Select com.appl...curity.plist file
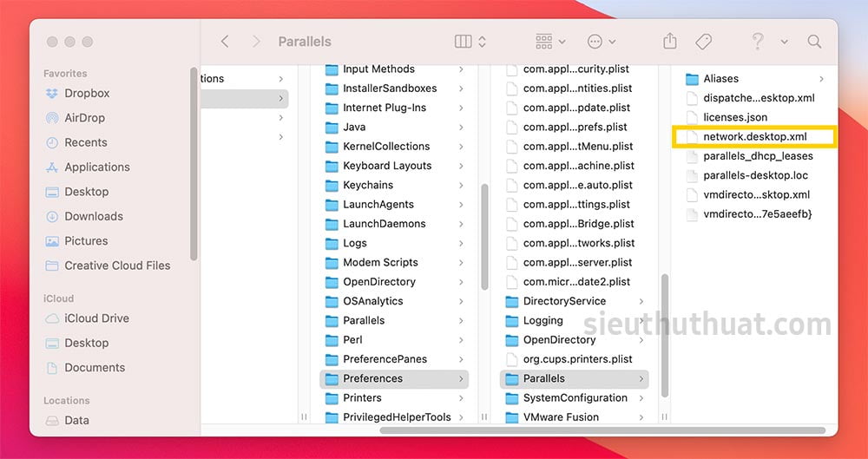 (575, 69)
